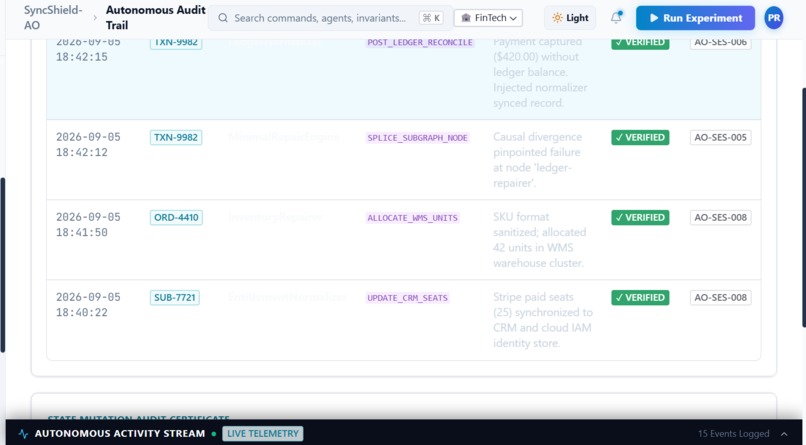The height and width of the screenshot is (445, 806).
Task: Click the Run Experiment button
Action: pyautogui.click(x=695, y=18)
